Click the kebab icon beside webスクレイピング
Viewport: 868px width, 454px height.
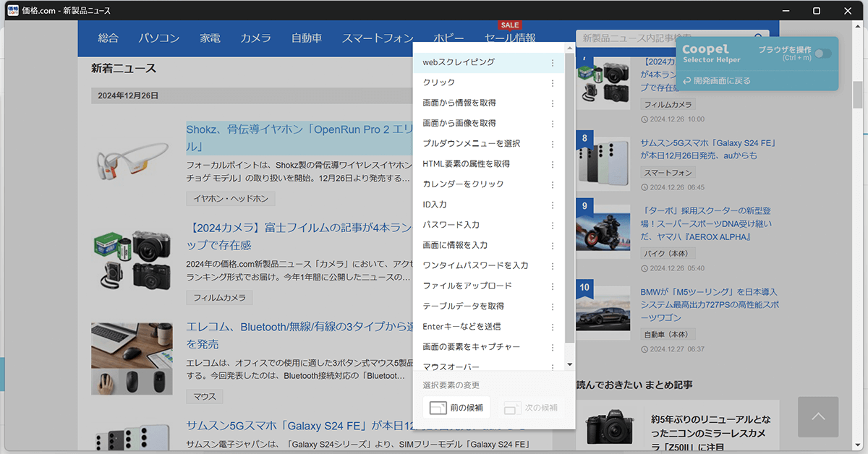(553, 63)
